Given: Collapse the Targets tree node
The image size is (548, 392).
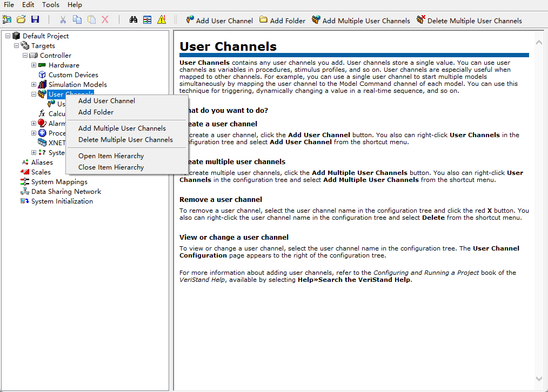Looking at the screenshot, I should tap(16, 45).
